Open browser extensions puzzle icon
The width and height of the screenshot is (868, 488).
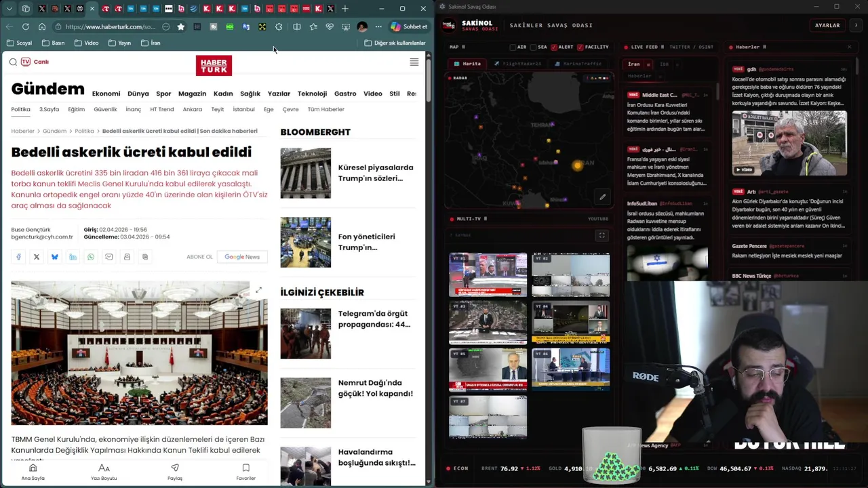pos(279,26)
